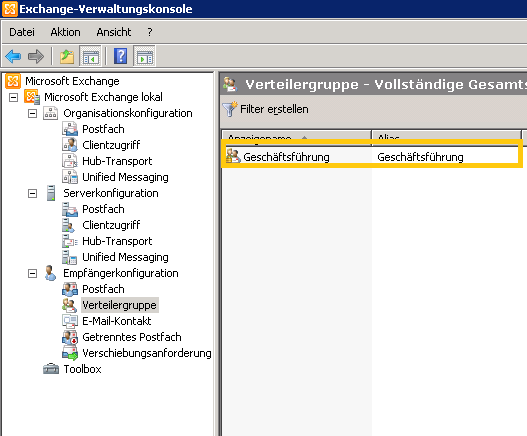Click the gray Forward arrow in toolbar
This screenshot has height=436, width=527.
(x=36, y=56)
